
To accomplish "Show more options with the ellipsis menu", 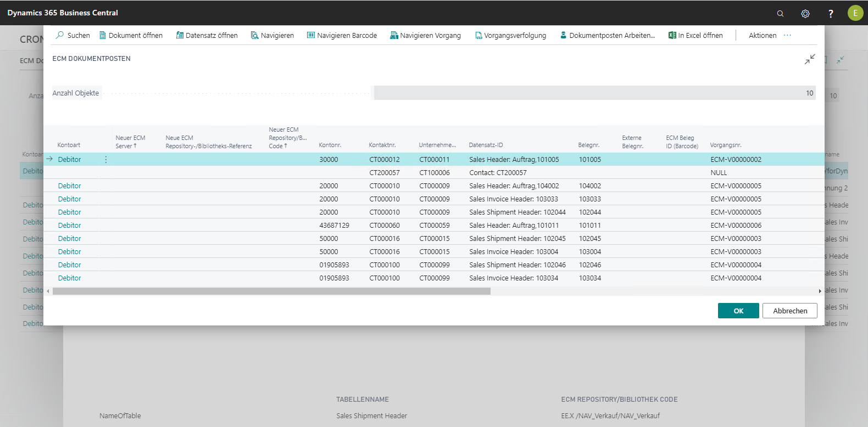I will (787, 35).
